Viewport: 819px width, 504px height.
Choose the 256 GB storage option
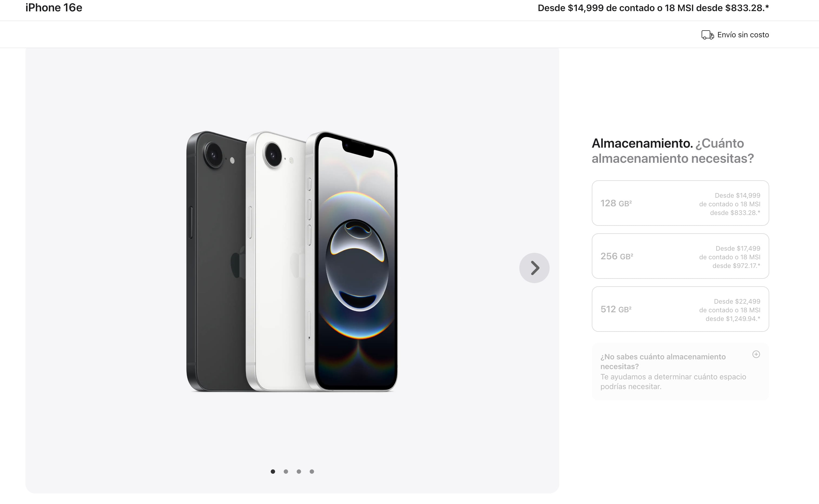680,256
